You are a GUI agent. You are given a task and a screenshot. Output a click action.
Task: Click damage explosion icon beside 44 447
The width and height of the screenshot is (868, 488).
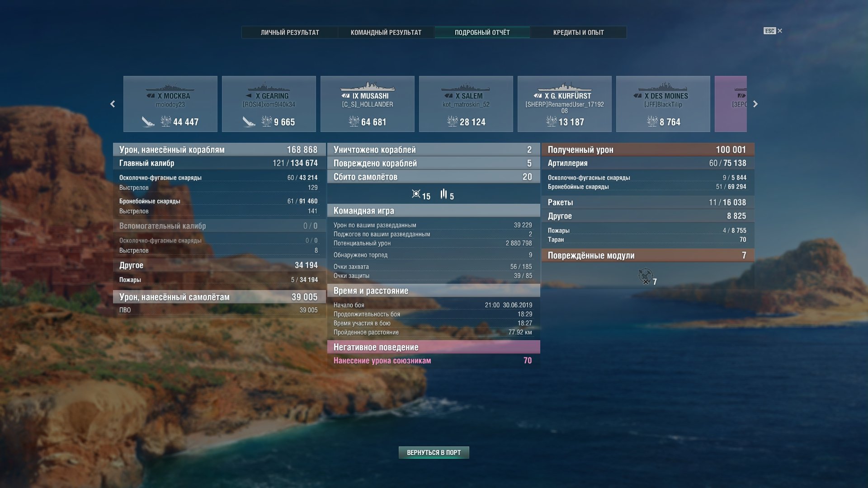click(166, 121)
